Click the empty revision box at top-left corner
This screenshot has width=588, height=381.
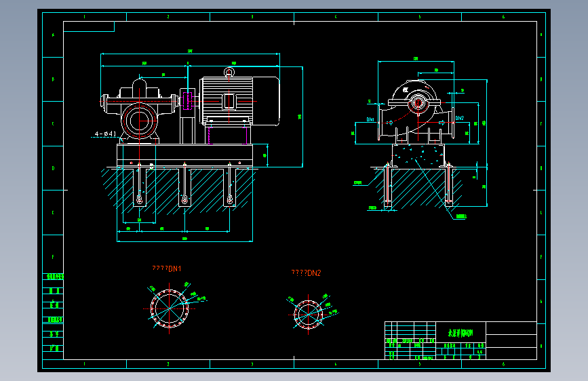click(89, 26)
